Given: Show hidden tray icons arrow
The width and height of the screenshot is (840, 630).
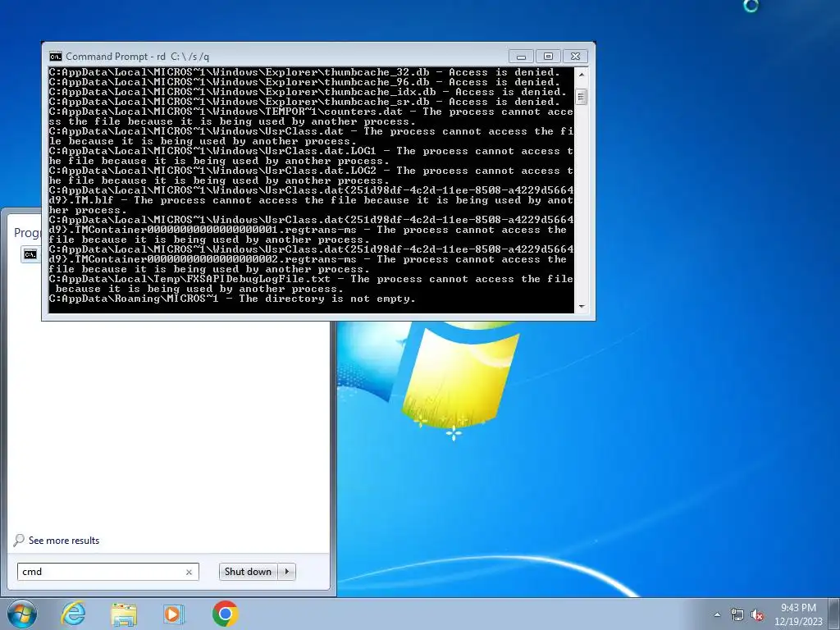Looking at the screenshot, I should point(717,615).
